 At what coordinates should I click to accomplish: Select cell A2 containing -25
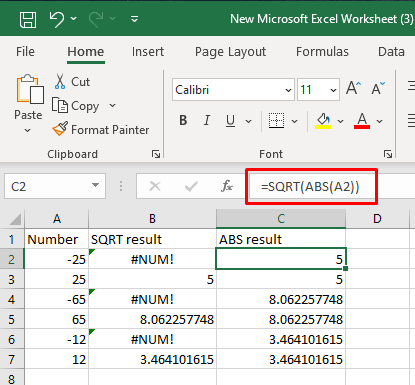(56, 259)
